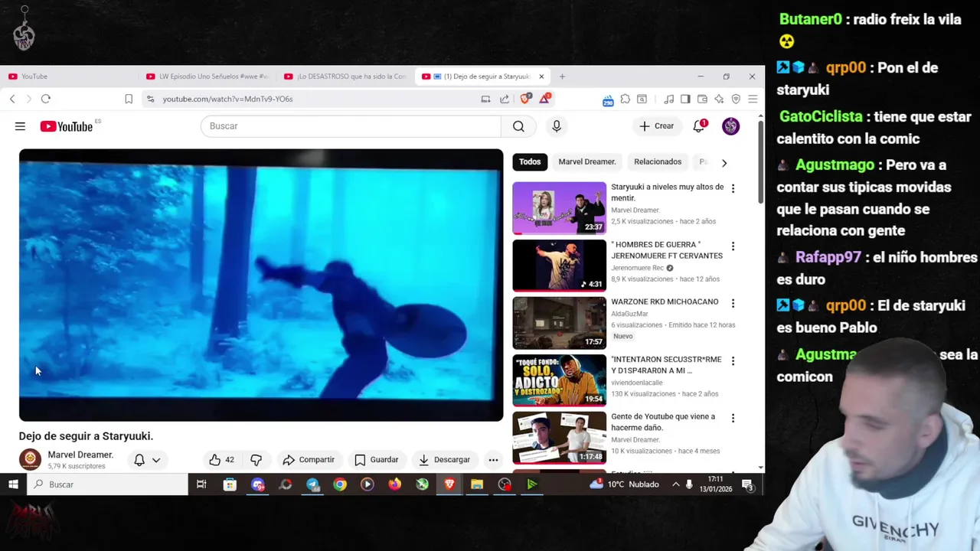Open the blue 290 extension icon
980x551 pixels.
point(608,99)
